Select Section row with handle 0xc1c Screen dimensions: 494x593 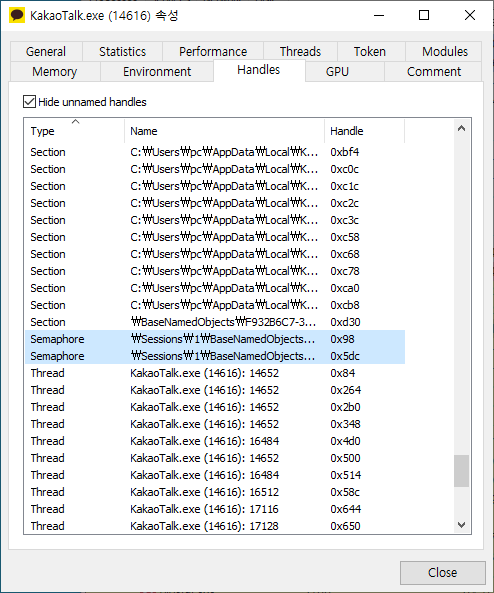(x=215, y=186)
